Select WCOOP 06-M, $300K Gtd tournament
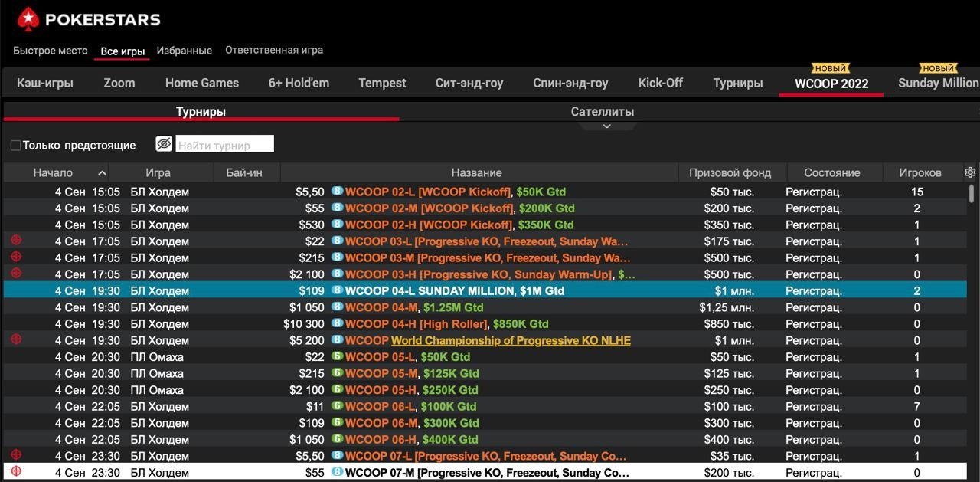The width and height of the screenshot is (980, 482). (485, 423)
